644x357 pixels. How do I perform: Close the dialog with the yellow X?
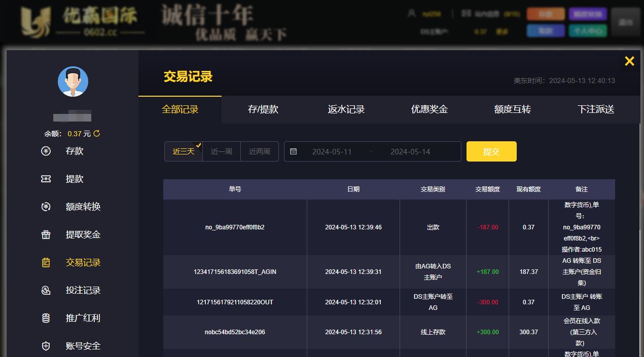point(629,61)
